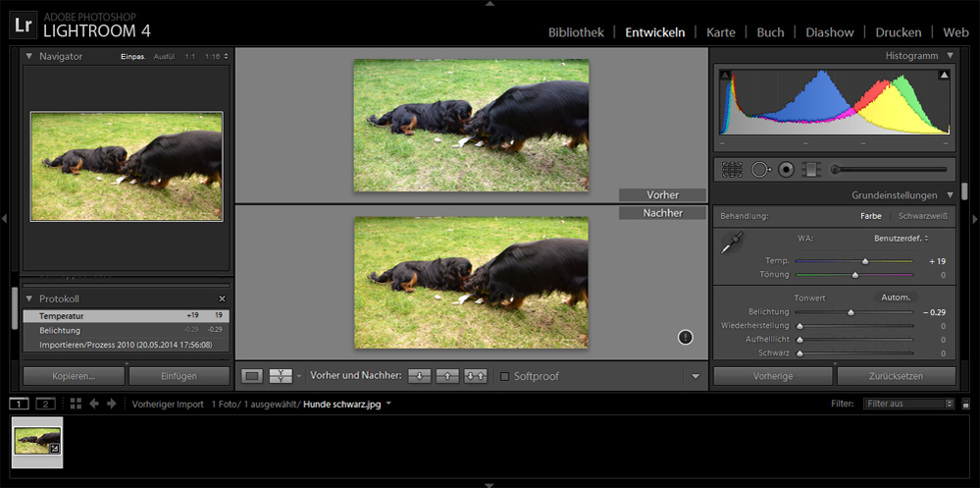Toggle highlight clipping indicator in histogram

click(x=944, y=75)
